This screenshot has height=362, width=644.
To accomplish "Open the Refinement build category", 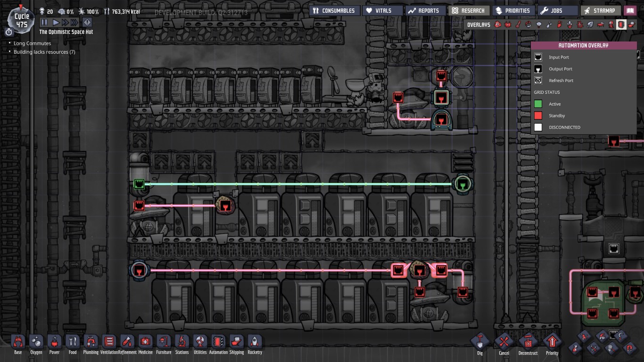I will coord(127,344).
